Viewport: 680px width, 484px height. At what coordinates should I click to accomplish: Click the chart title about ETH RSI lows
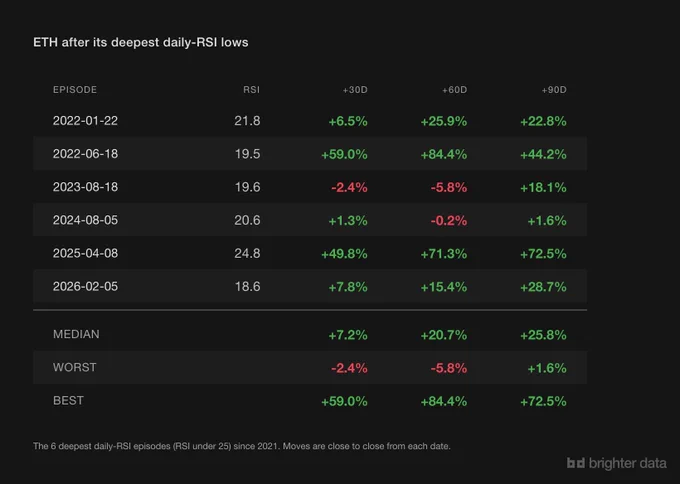coord(141,43)
